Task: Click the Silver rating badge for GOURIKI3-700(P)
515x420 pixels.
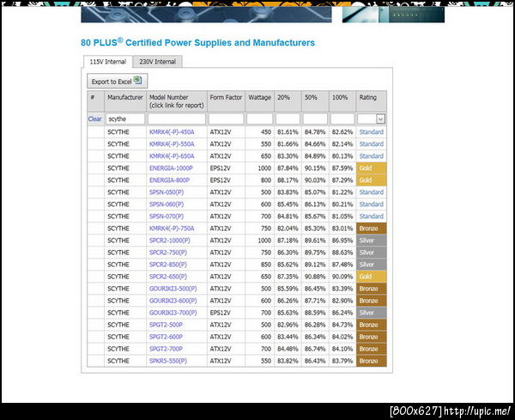Action: (372, 313)
